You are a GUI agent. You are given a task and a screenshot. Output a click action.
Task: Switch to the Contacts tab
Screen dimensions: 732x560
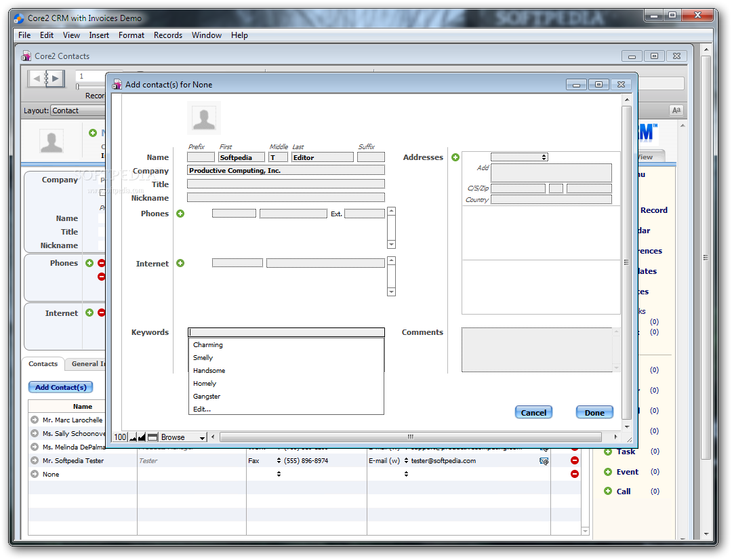click(x=43, y=364)
